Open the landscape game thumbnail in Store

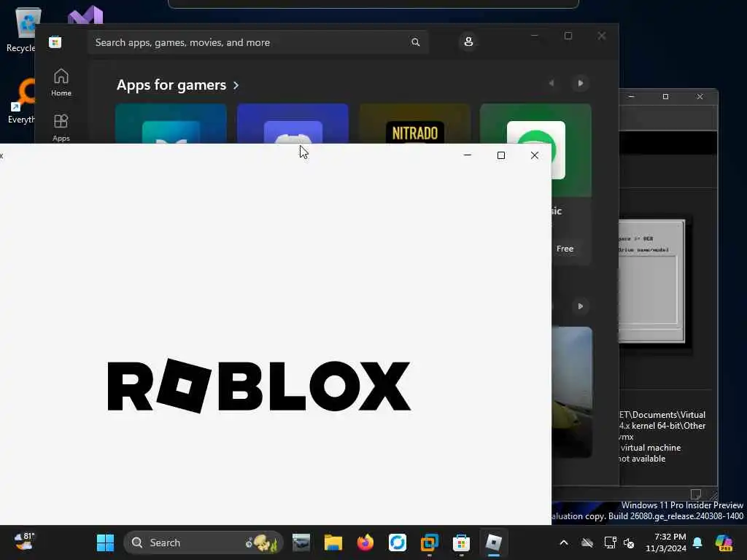click(572, 392)
